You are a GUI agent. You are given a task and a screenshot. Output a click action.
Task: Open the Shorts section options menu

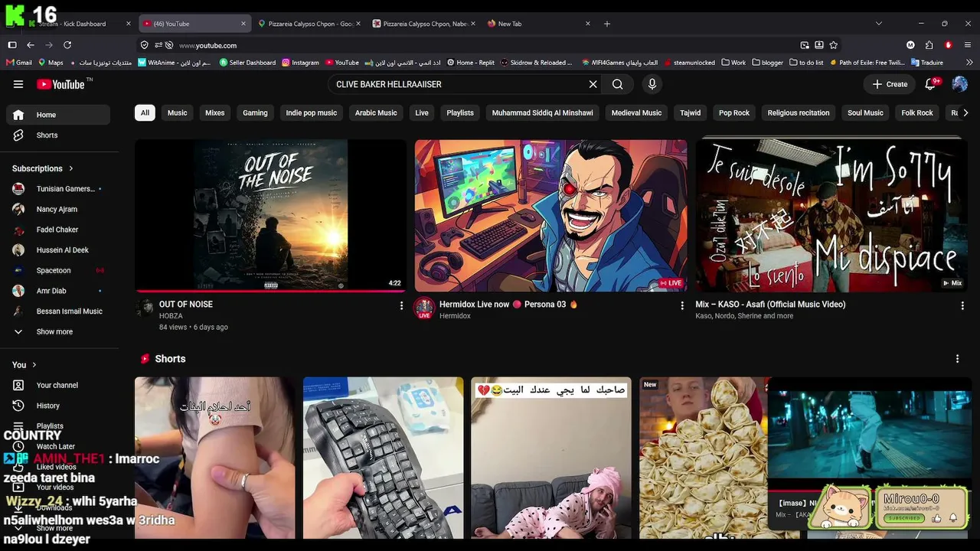click(x=957, y=359)
